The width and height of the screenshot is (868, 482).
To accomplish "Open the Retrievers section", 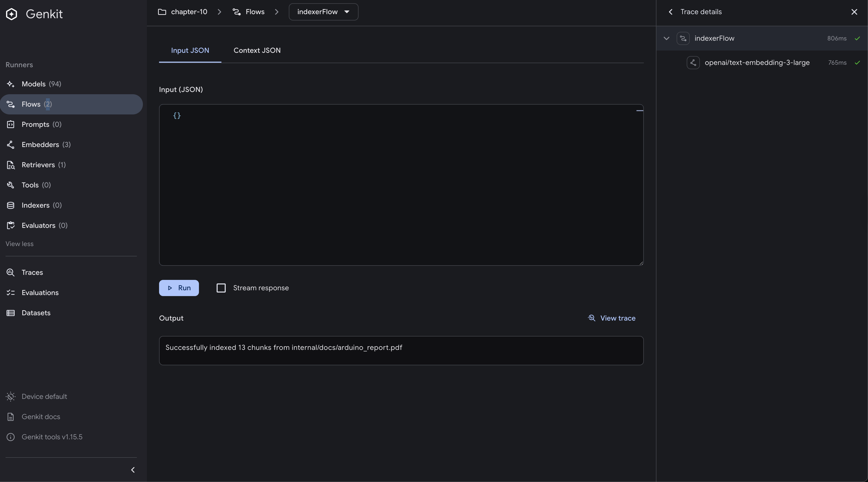I will coord(71,165).
